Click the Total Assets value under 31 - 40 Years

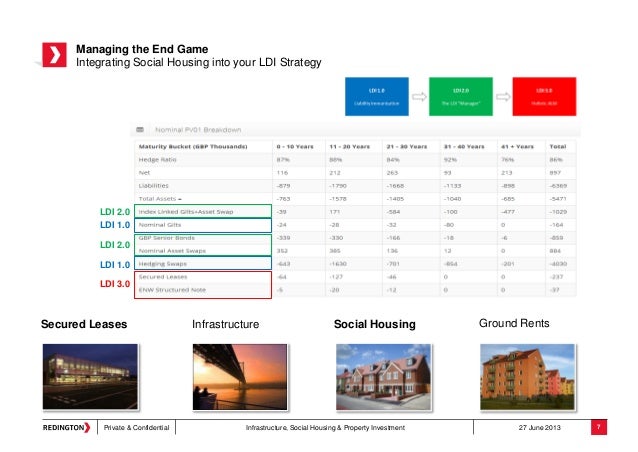click(452, 199)
